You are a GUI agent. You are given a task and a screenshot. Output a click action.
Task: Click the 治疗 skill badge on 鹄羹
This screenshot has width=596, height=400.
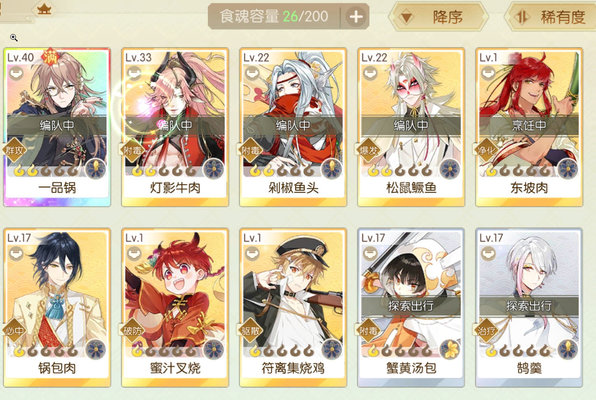486,330
